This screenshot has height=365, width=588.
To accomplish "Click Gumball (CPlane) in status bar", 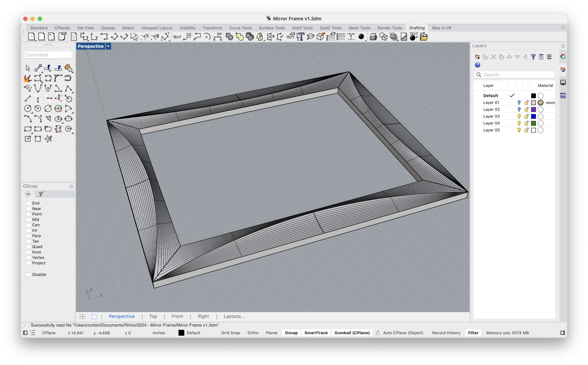I will pyautogui.click(x=352, y=333).
